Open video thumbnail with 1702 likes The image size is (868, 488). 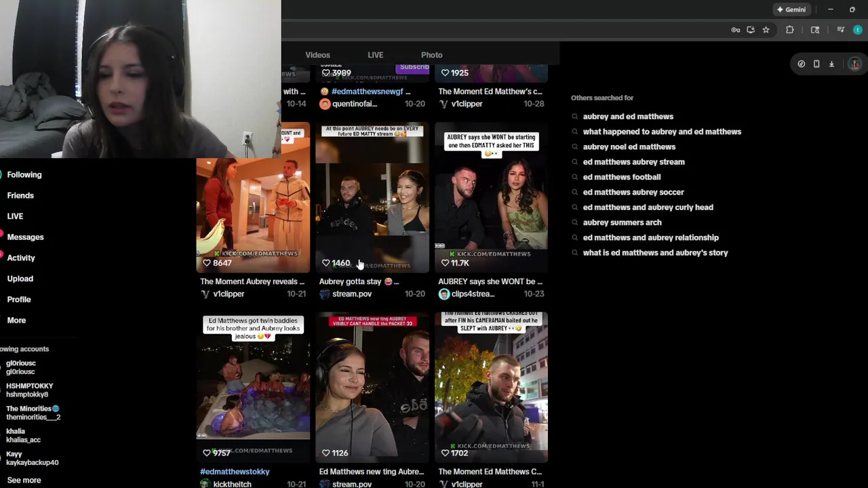(x=491, y=387)
